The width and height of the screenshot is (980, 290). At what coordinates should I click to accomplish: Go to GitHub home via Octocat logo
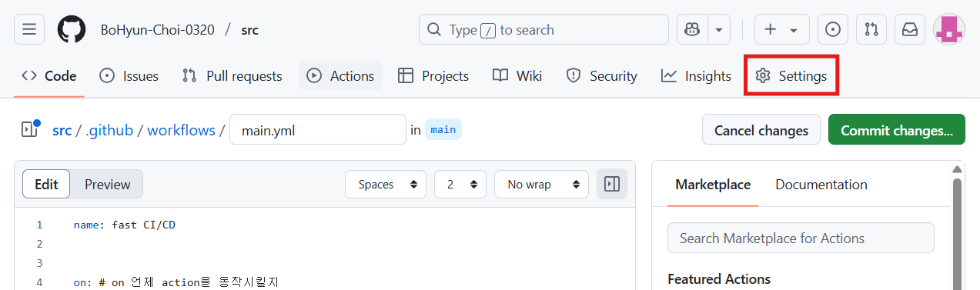(72, 30)
